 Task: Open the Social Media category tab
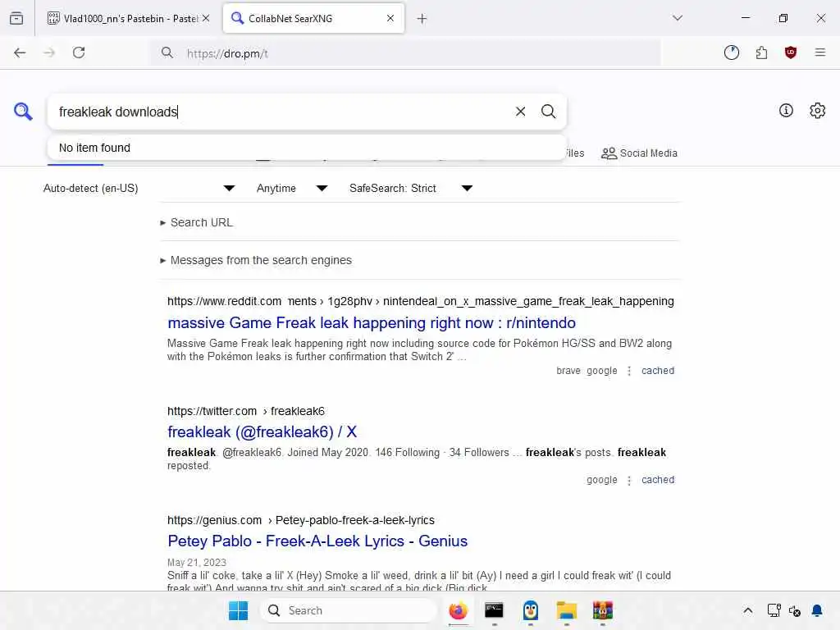[639, 153]
